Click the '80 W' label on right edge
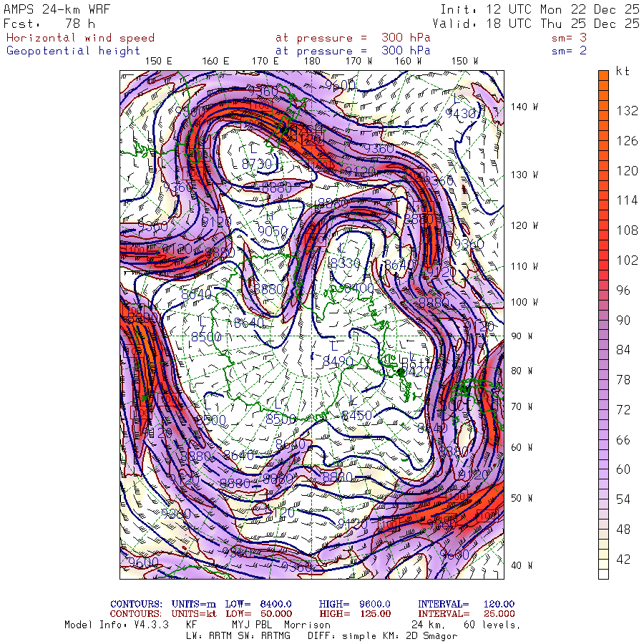 tap(522, 371)
